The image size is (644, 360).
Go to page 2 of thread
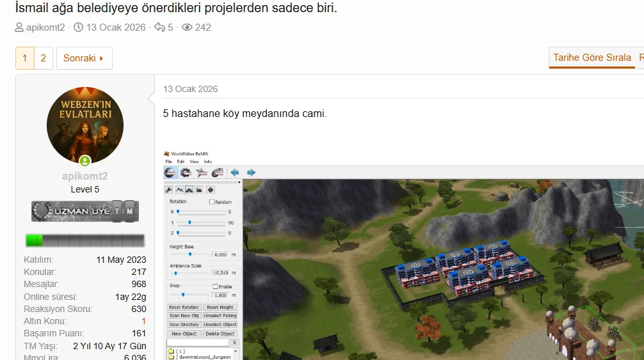coord(43,58)
